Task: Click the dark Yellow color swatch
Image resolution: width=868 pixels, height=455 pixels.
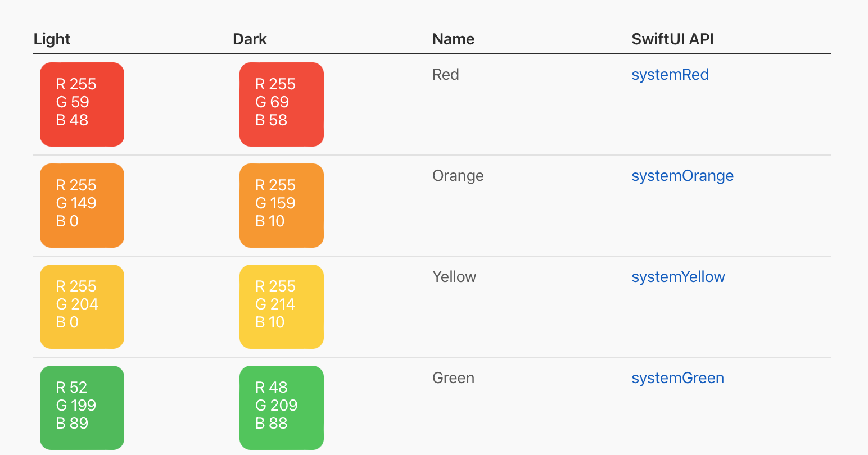Action: pyautogui.click(x=282, y=307)
